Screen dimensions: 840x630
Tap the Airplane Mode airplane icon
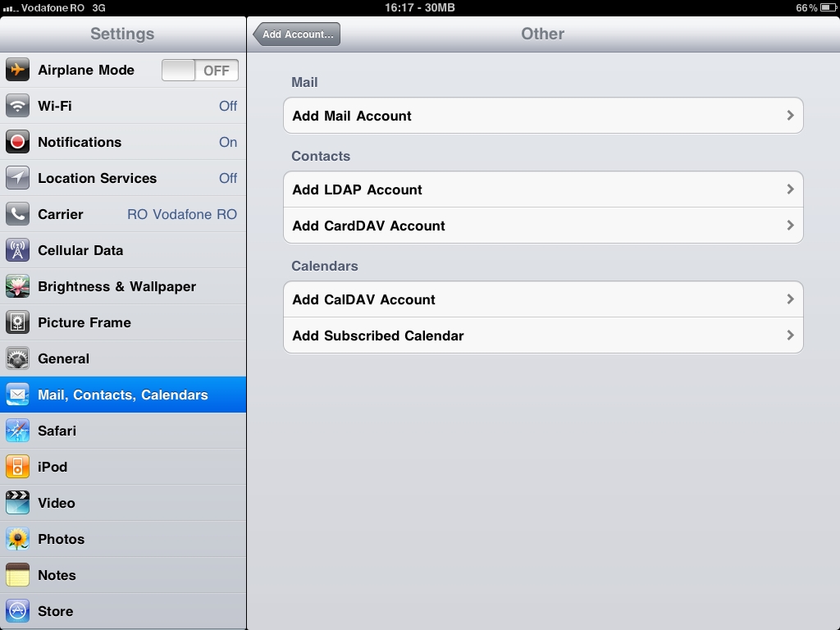click(18, 70)
